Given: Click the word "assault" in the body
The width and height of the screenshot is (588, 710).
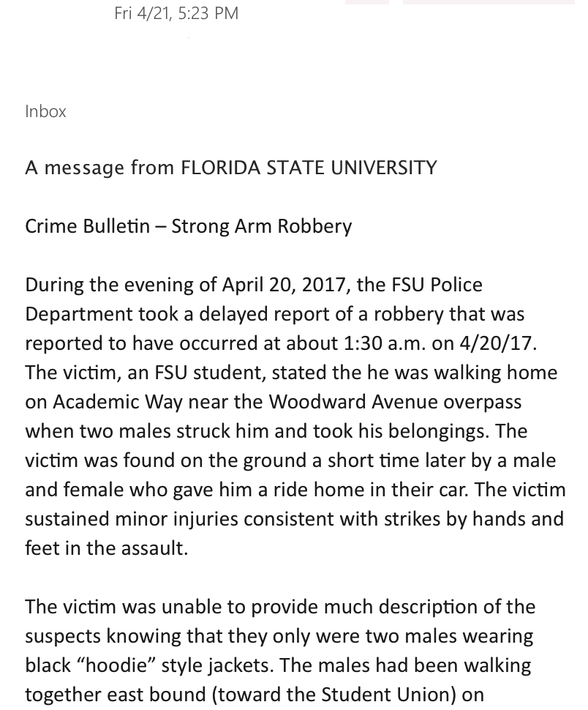Looking at the screenshot, I should click(x=154, y=548).
